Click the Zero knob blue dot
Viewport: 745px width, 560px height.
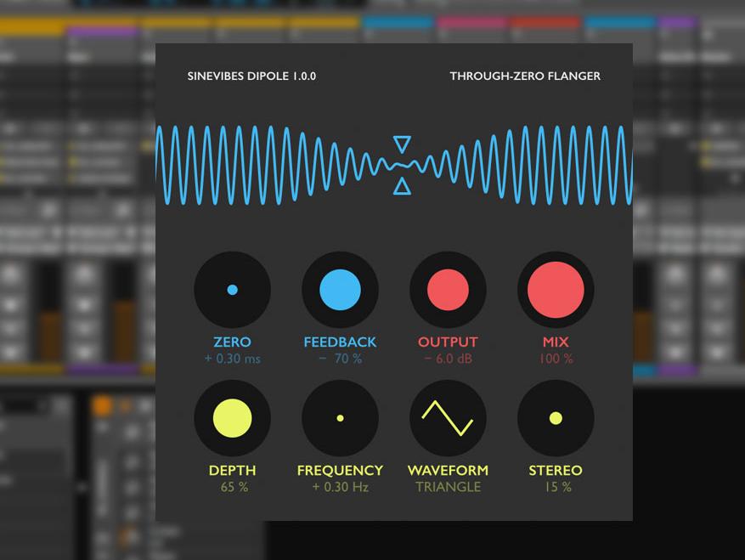pos(233,290)
